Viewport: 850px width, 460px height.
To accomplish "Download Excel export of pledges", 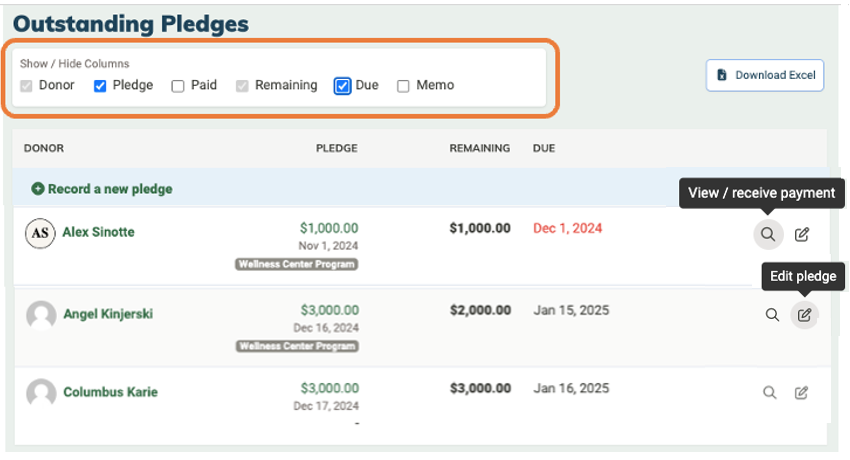I will click(765, 75).
